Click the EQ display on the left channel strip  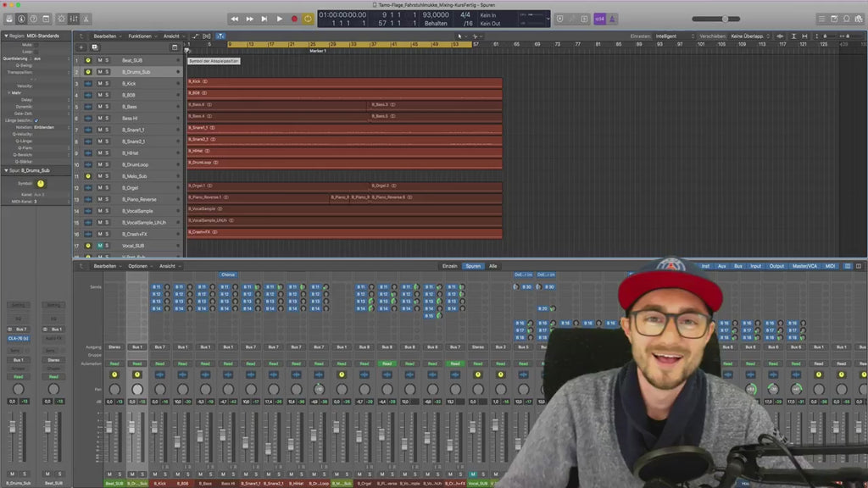tap(19, 317)
